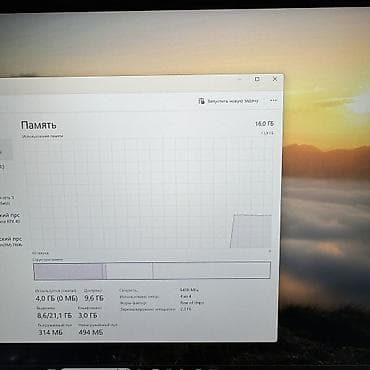
Task: Click the standby segment of memory composition bar
Action: [x=130, y=271]
